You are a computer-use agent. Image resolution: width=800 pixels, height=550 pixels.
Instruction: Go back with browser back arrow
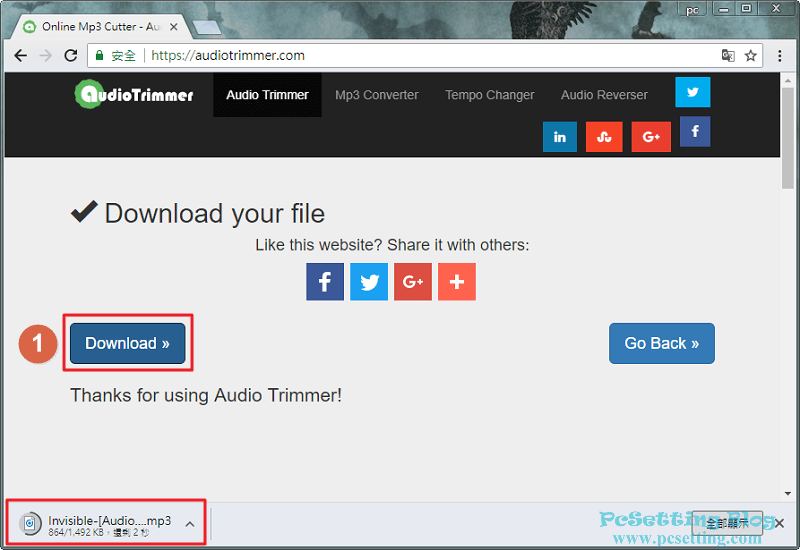point(20,55)
